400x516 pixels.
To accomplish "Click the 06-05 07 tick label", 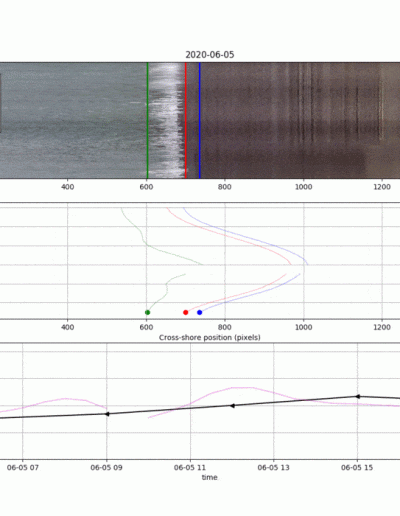I will pyautogui.click(x=23, y=468).
